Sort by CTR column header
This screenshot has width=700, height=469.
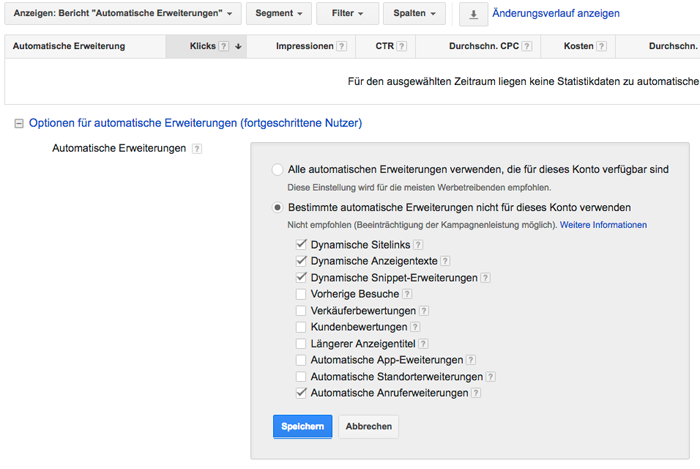(x=384, y=46)
